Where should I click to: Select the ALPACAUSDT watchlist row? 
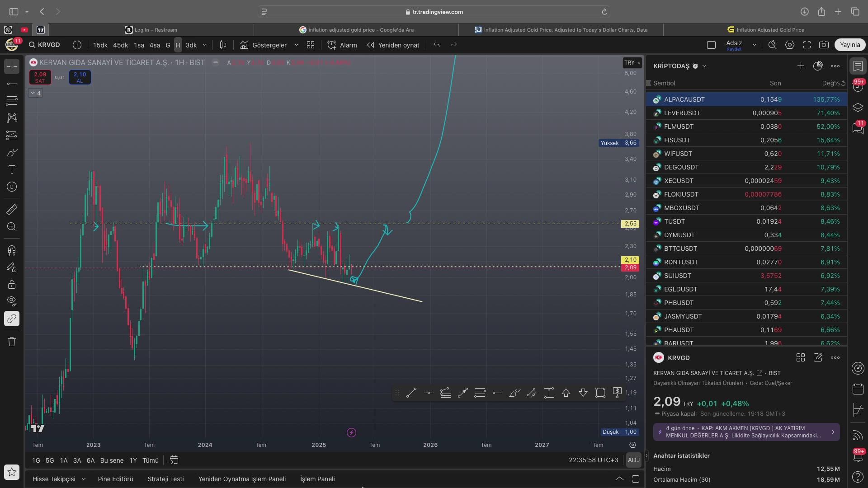(746, 99)
